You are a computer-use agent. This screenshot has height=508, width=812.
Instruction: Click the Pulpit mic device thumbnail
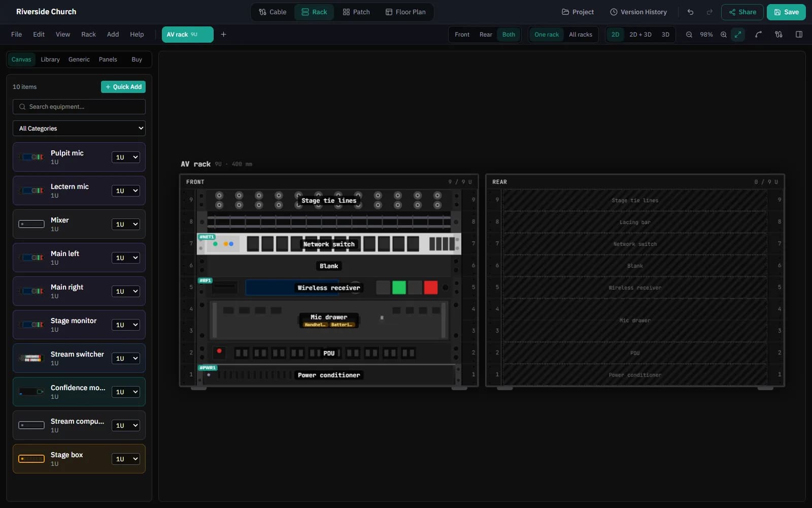(x=31, y=157)
